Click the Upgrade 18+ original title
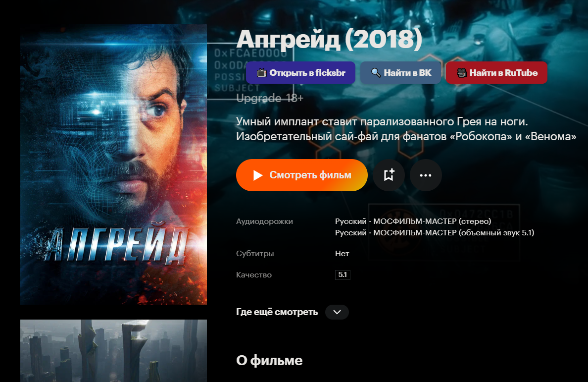Image resolution: width=588 pixels, height=382 pixels. point(270,98)
